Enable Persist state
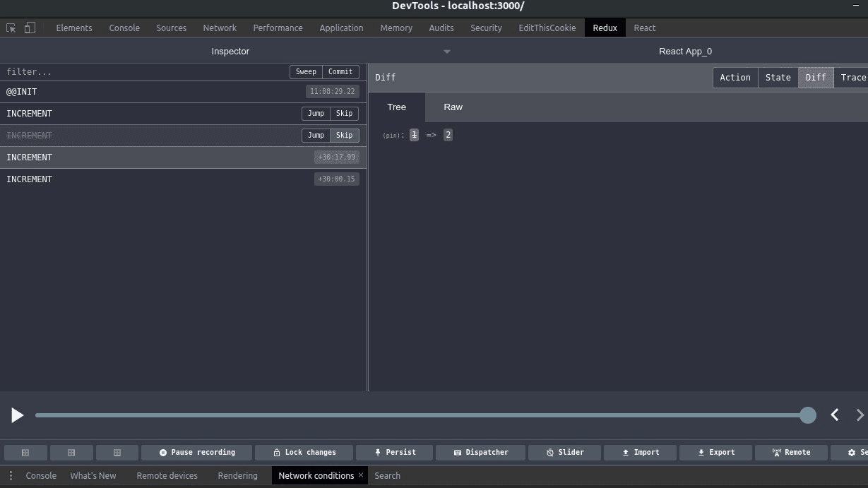Screen dimensions: 868x488 [x=394, y=452]
